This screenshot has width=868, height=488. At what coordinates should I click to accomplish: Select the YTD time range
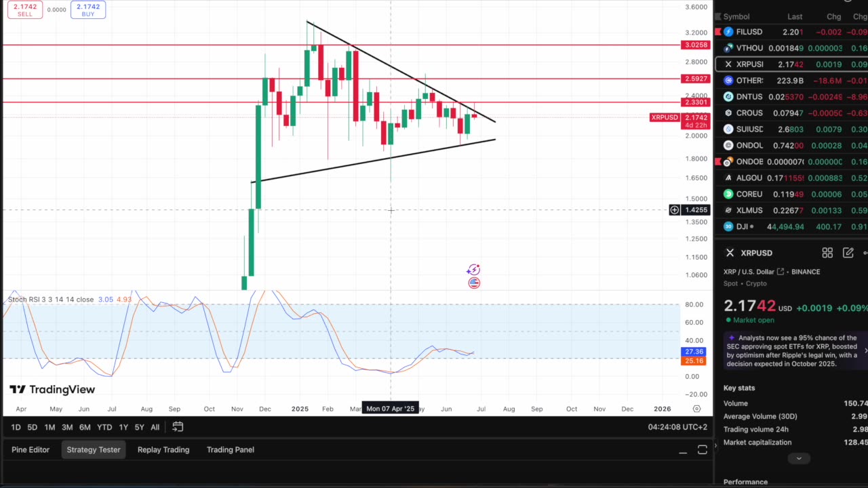(x=104, y=427)
